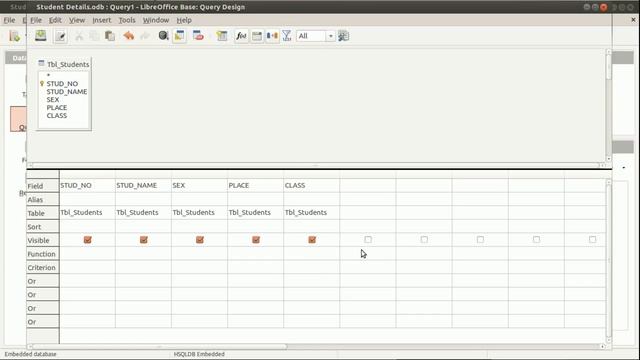Click the Copy icon in toolbar
Viewport: 640px width, 360px height.
(x=94, y=36)
